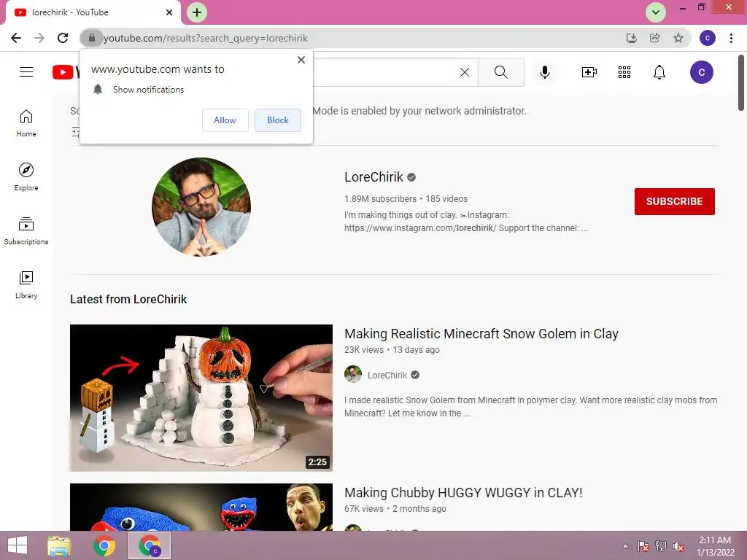Click the lock icon in the address bar
Image resolution: width=747 pixels, height=560 pixels.
(x=91, y=38)
